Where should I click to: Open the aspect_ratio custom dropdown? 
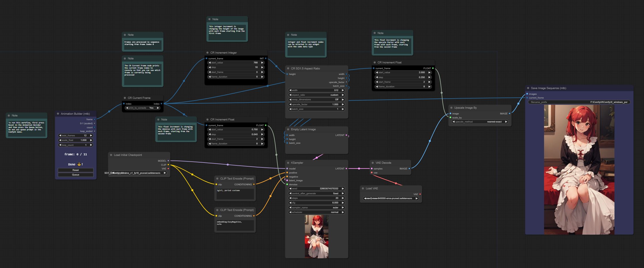(x=317, y=95)
